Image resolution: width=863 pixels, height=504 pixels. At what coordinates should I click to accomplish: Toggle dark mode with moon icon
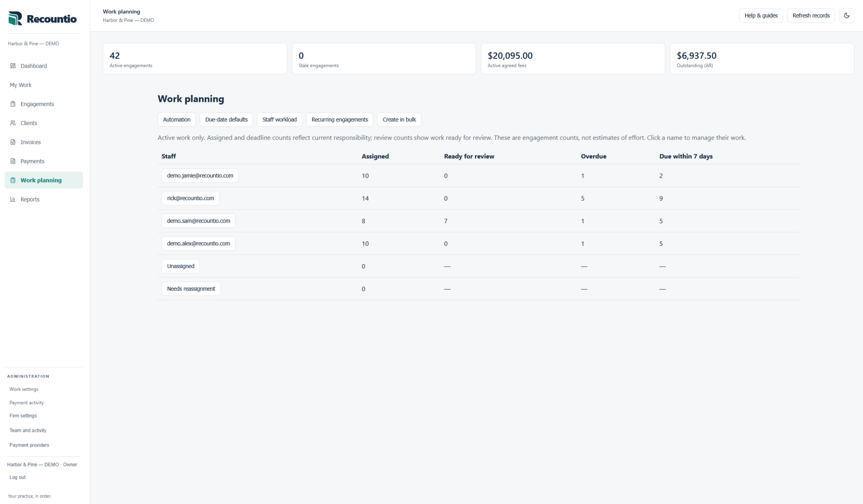pyautogui.click(x=847, y=16)
